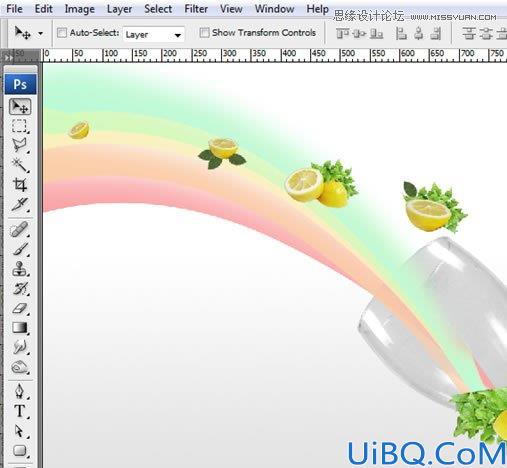Enable the Auto-Select checkbox
507x468 pixels.
tap(62, 33)
